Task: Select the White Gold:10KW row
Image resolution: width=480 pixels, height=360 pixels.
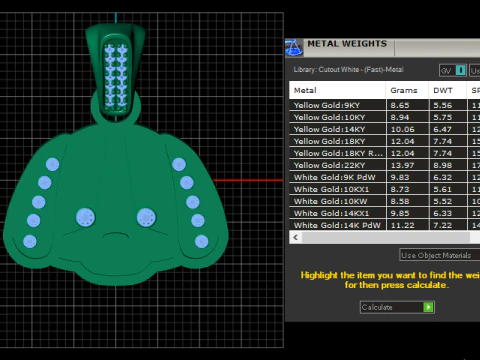Action: pos(385,201)
